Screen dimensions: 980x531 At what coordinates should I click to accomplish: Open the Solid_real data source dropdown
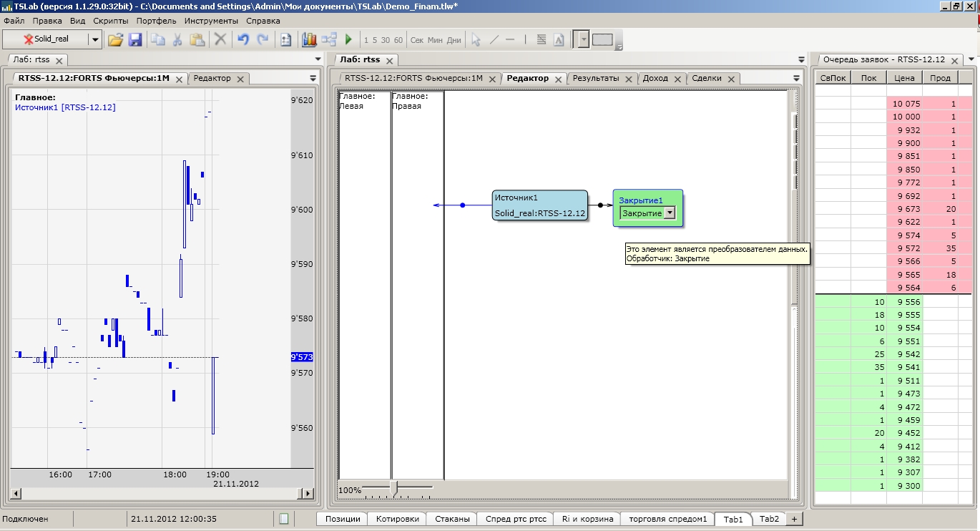(94, 40)
